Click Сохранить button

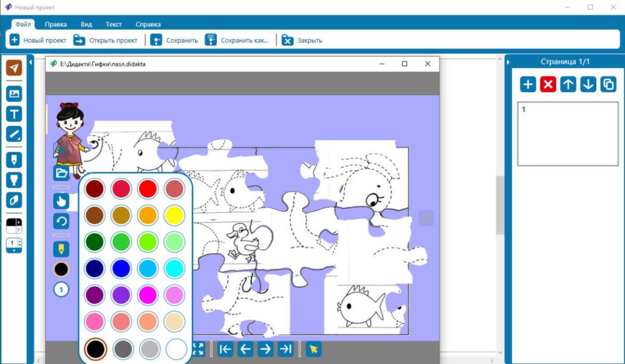tap(174, 40)
